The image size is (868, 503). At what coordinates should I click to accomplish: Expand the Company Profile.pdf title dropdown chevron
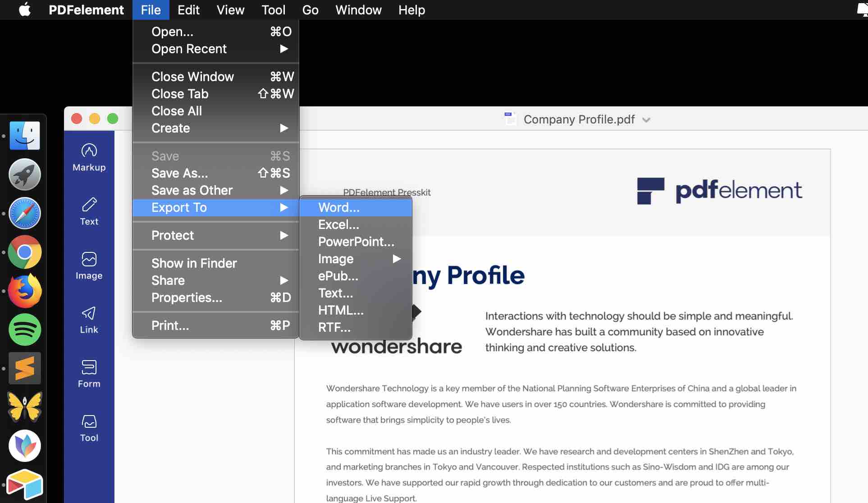pyautogui.click(x=646, y=120)
